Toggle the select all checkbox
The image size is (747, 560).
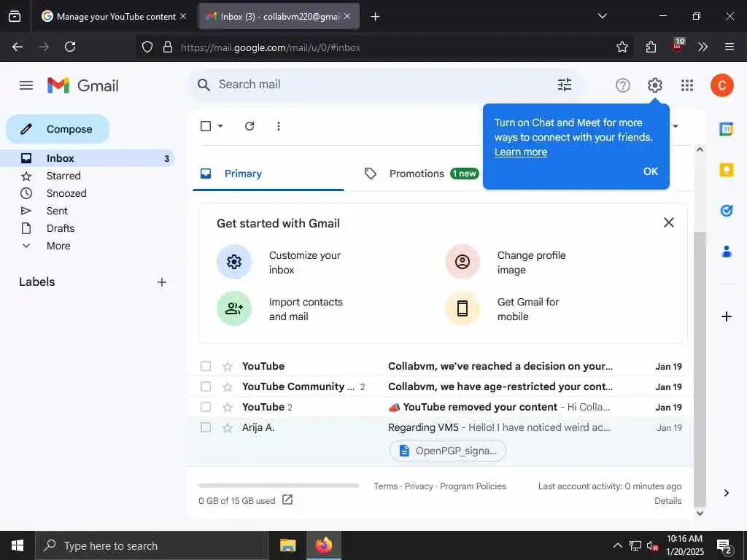[x=206, y=126]
